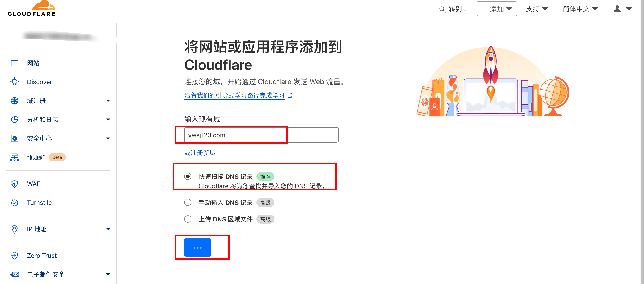The height and width of the screenshot is (284, 644).
Task: Select 手动输入 DNS 记录 radio option
Action: tap(188, 202)
